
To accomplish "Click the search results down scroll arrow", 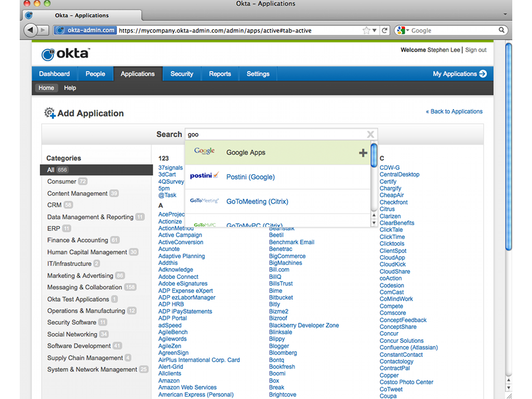I will pyautogui.click(x=374, y=223).
